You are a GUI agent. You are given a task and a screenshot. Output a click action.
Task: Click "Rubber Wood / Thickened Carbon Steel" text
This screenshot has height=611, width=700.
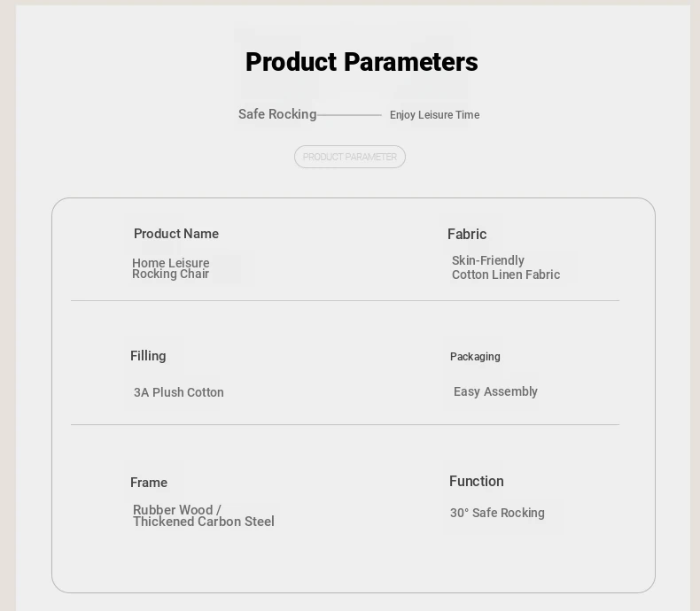[x=204, y=516]
